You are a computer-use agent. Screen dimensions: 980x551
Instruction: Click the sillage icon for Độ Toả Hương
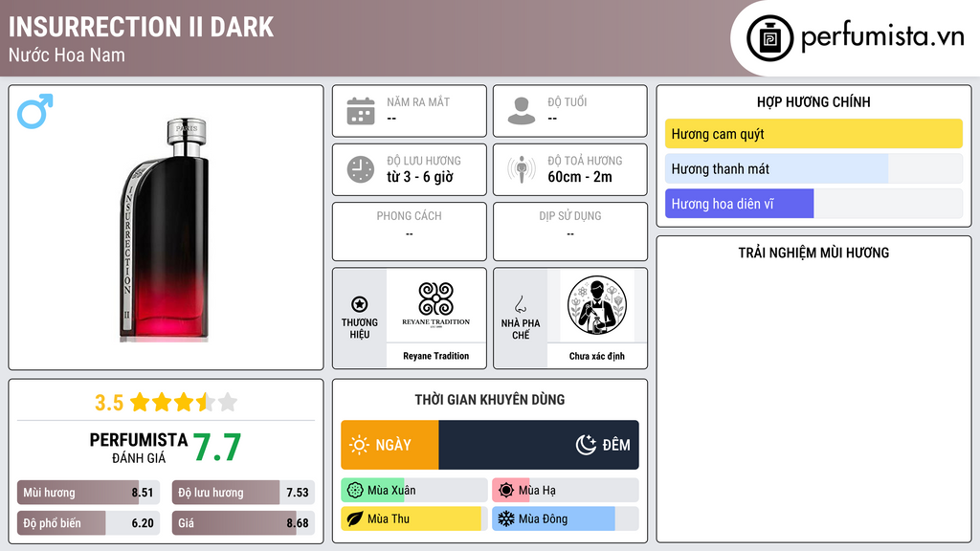pos(522,169)
